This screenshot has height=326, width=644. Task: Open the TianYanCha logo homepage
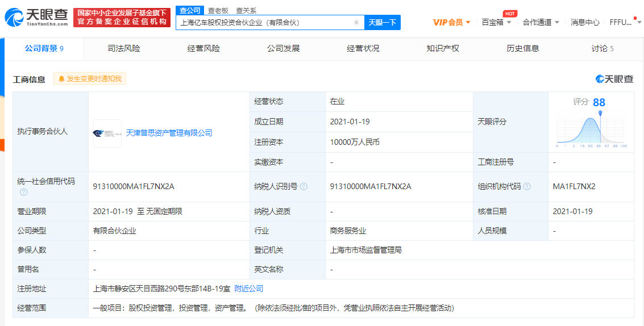click(x=36, y=17)
